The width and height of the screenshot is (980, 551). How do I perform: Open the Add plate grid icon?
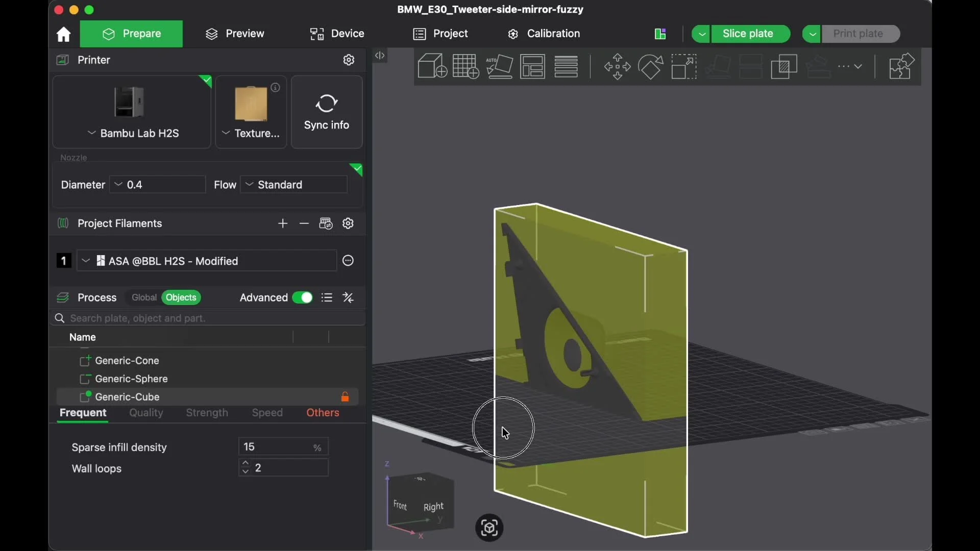tap(465, 66)
